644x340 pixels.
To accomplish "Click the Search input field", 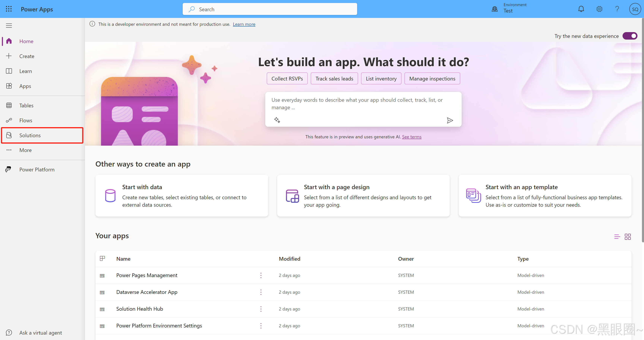I will pyautogui.click(x=270, y=9).
